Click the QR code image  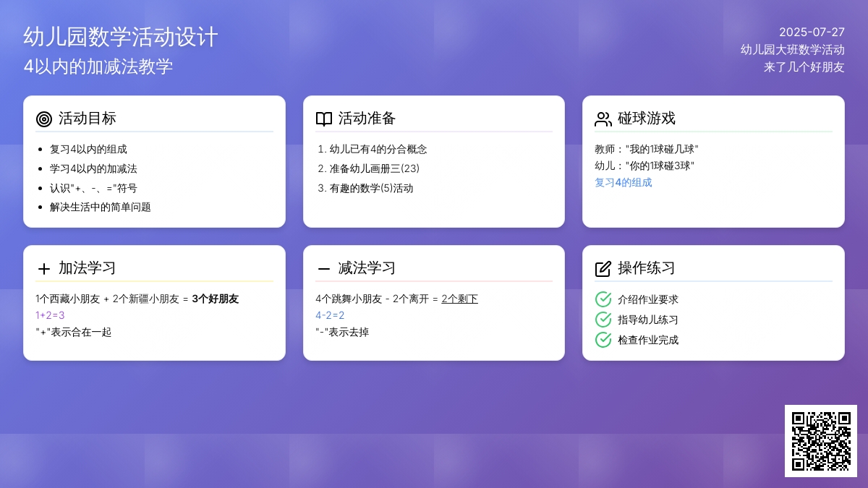coord(821,441)
